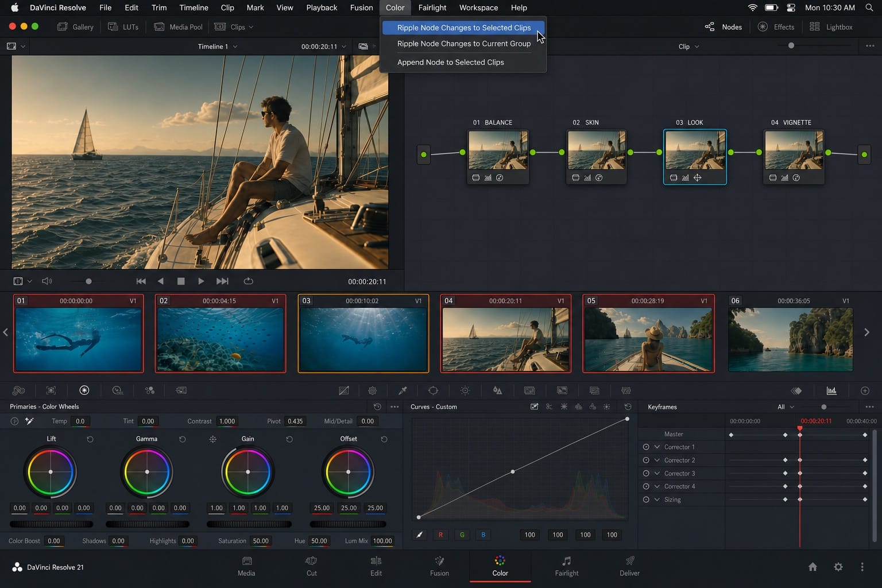The width and height of the screenshot is (882, 588).
Task: Choose Ripple Node Changes to Selected Clips
Action: pos(463,28)
